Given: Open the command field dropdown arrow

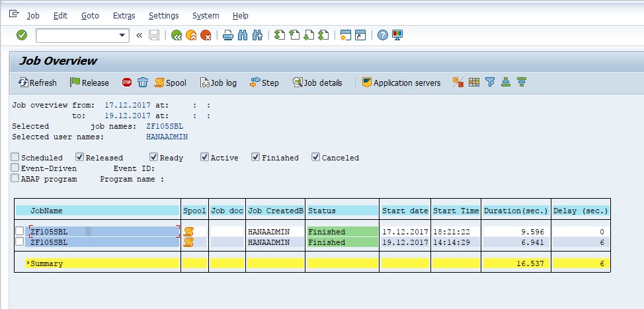Looking at the screenshot, I should tap(122, 35).
